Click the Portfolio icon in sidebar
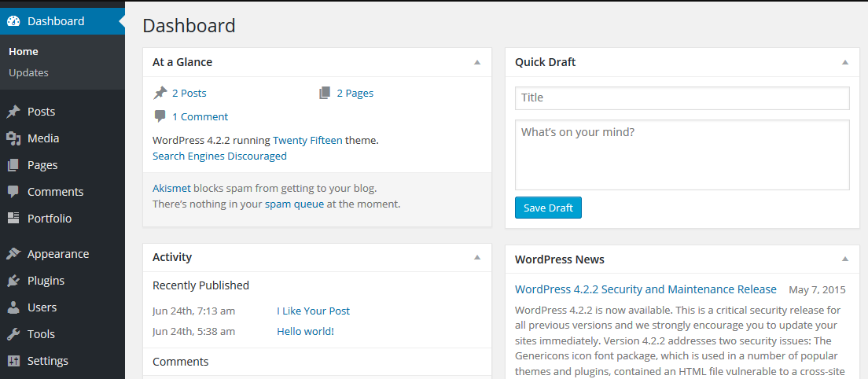868x379 pixels. pos(13,219)
